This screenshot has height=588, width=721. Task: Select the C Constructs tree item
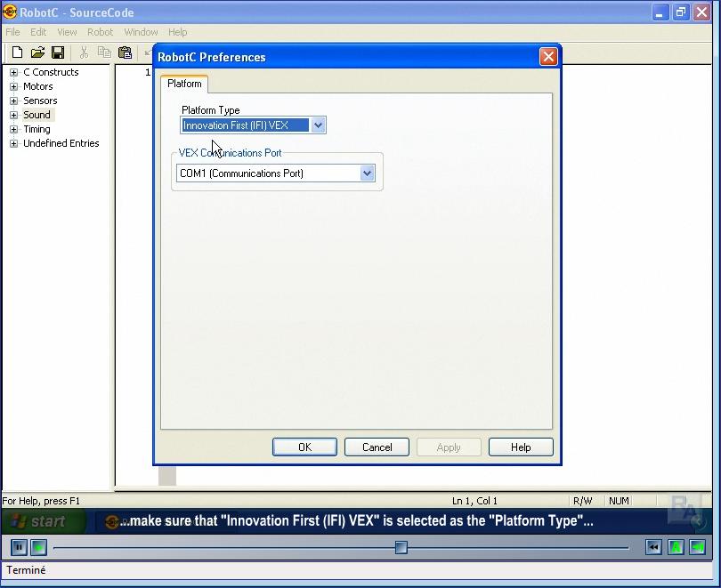click(51, 72)
